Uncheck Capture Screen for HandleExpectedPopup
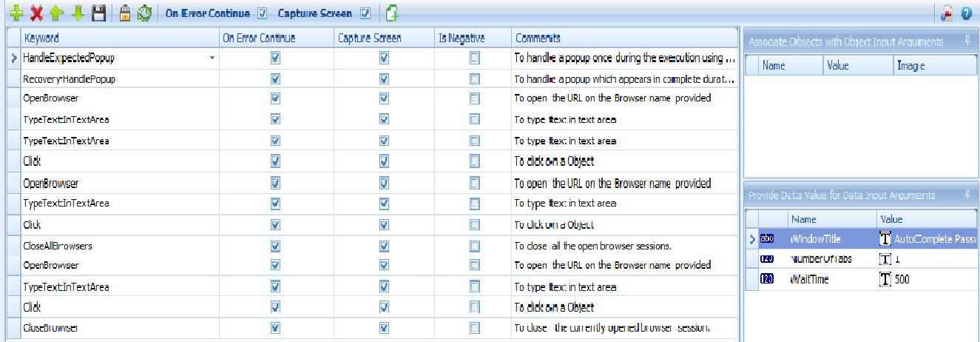 tap(384, 57)
